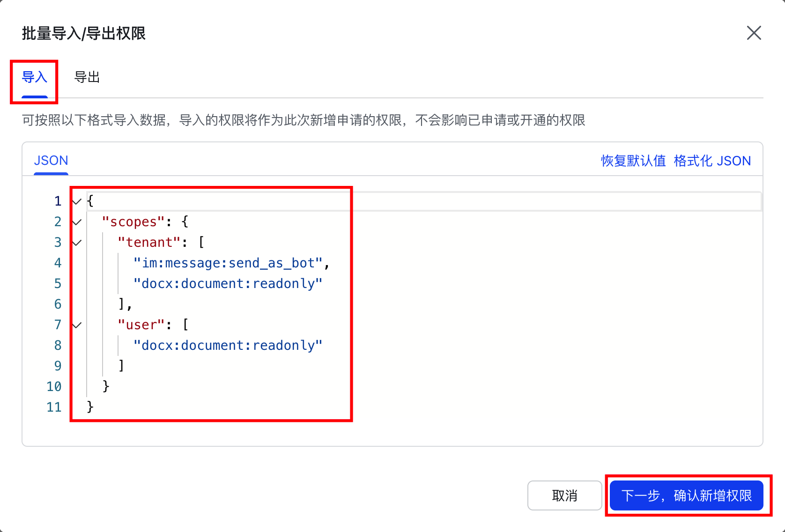Screen dimensions: 785x532
Task: Close the 批量导入/导出权限 dialog
Action: [754, 33]
